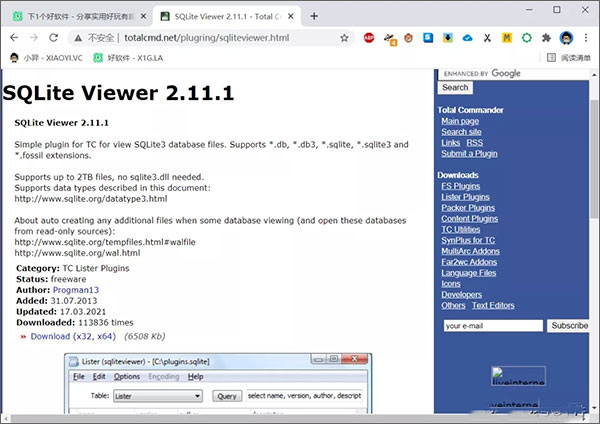Switch to the first browser tab

75,16
